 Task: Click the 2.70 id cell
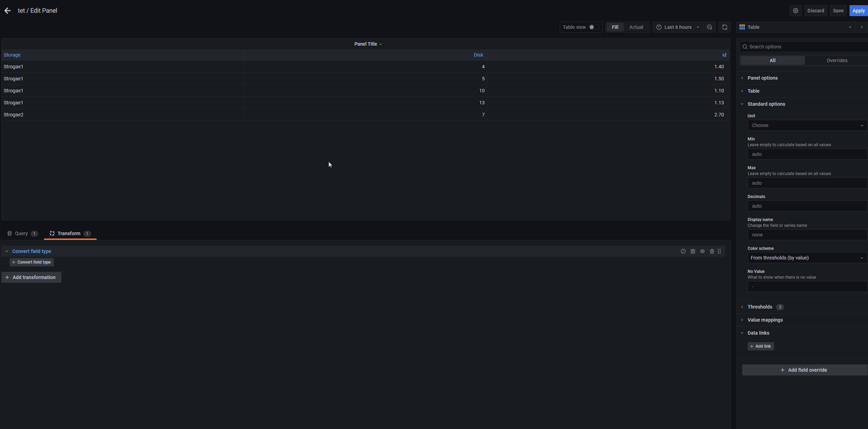(608, 115)
